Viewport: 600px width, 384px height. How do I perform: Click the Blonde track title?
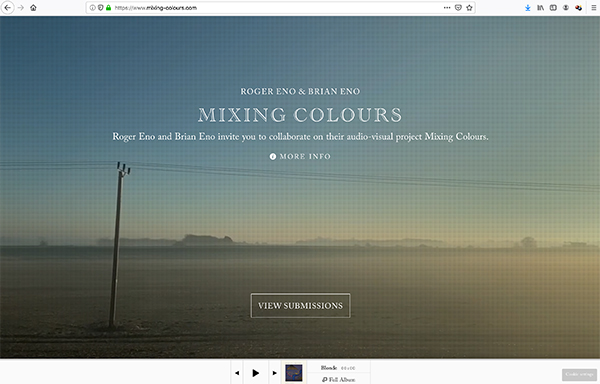[329, 368]
